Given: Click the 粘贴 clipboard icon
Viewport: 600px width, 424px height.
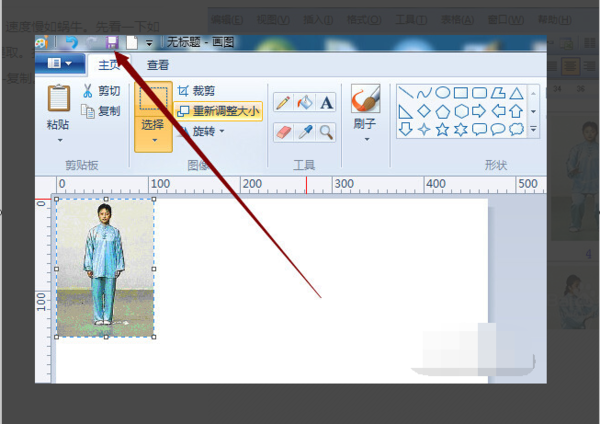Looking at the screenshot, I should click(x=59, y=98).
